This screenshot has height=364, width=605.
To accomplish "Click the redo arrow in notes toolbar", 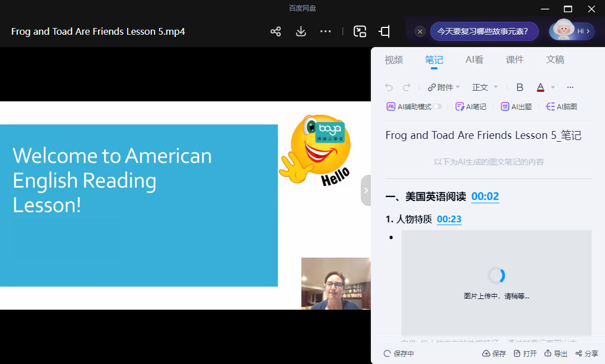I will pyautogui.click(x=407, y=87).
